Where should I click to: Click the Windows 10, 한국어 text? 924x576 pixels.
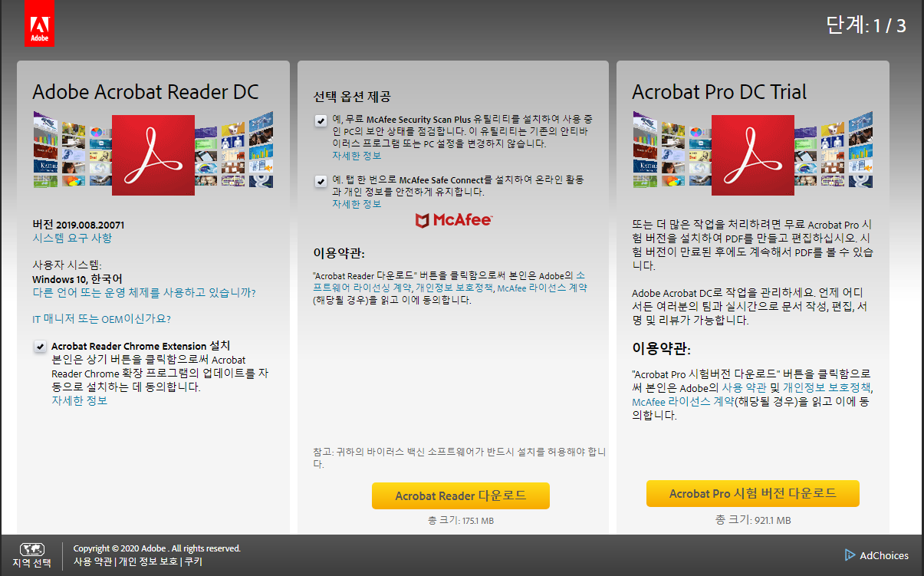(77, 278)
